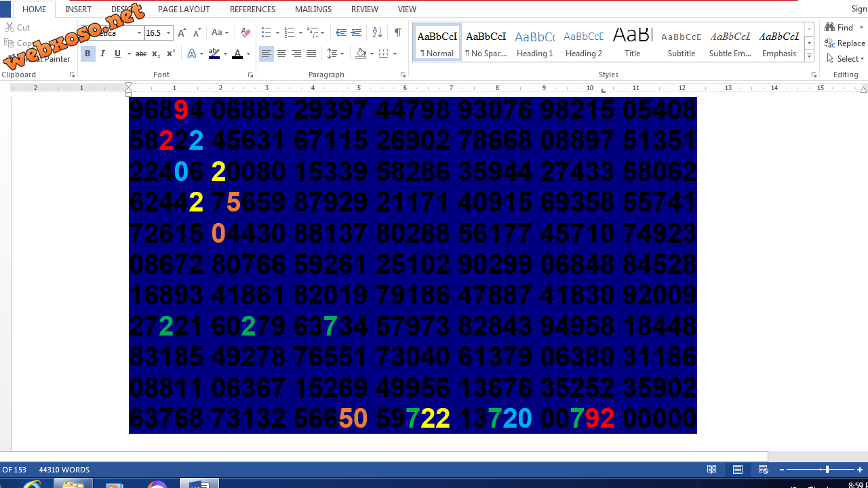Align text to the right
Image resolution: width=868 pixels, height=488 pixels.
(296, 54)
